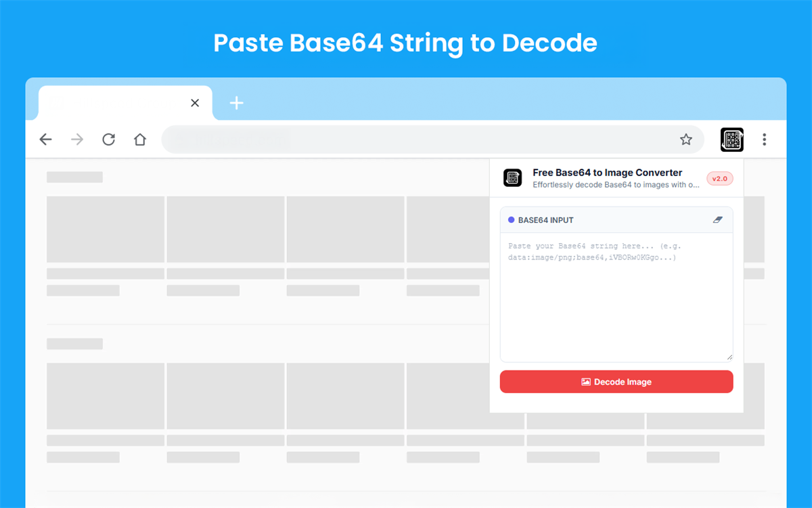Click the extension logo in popup header
Screen dimensions: 812x508
coord(513,178)
